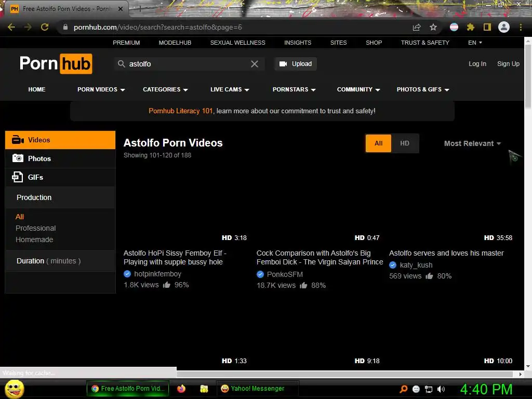Click verified badge next to PonkoSFM
The image size is (532, 399).
click(260, 274)
